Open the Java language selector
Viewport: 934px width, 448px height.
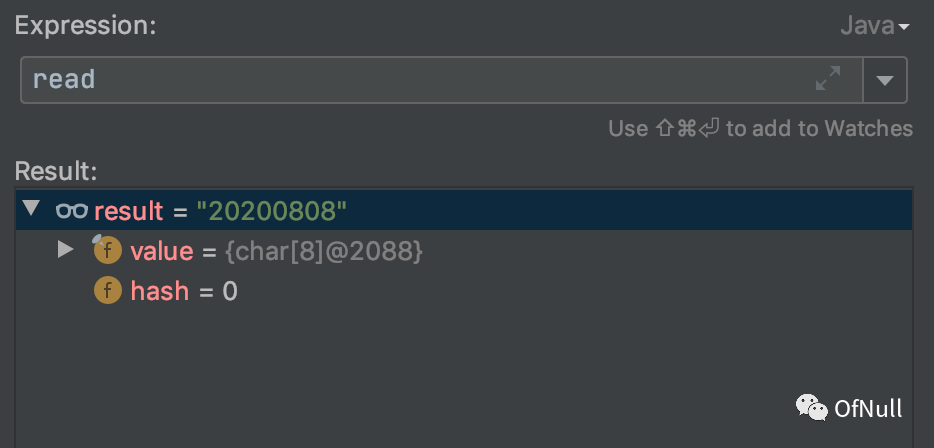tap(875, 26)
